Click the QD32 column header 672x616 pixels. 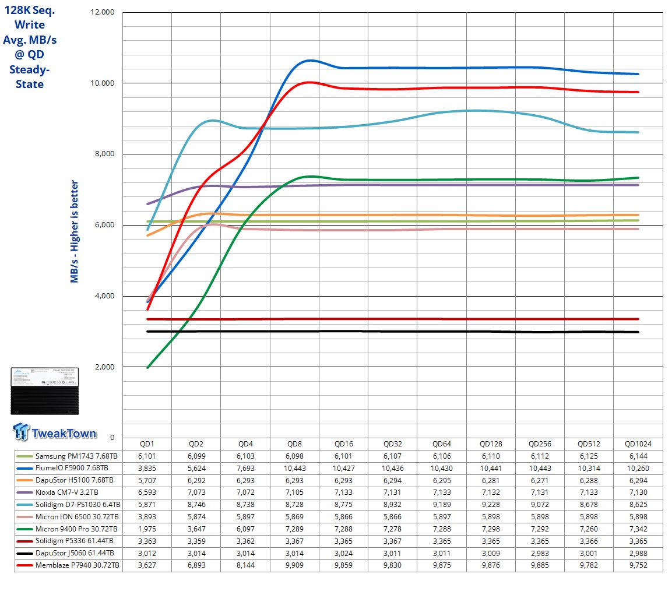393,444
